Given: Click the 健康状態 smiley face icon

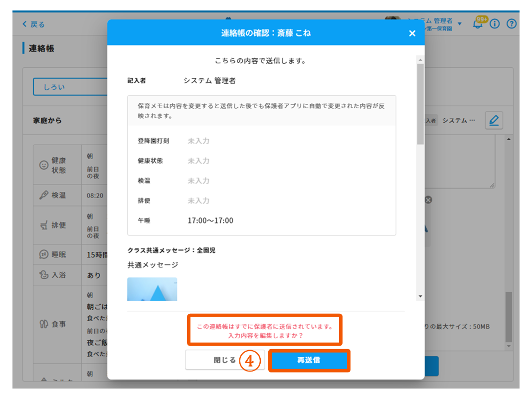Looking at the screenshot, I should pos(44,165).
